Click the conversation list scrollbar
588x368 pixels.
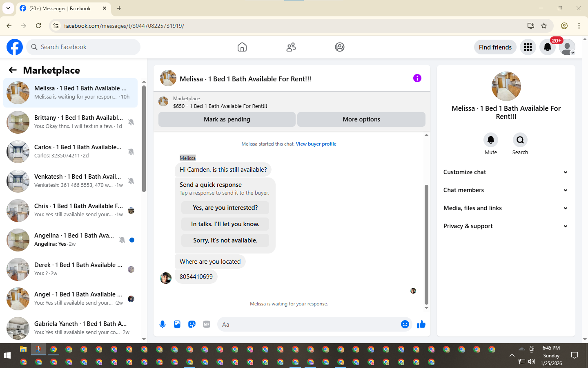[x=144, y=139]
